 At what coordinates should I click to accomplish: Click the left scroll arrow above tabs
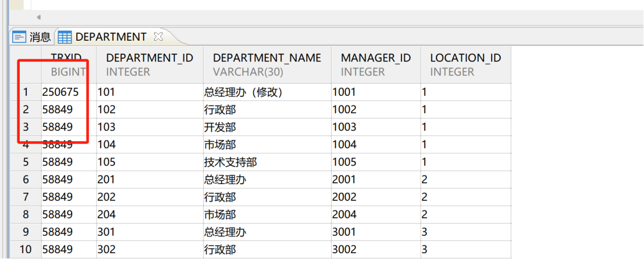point(38,17)
